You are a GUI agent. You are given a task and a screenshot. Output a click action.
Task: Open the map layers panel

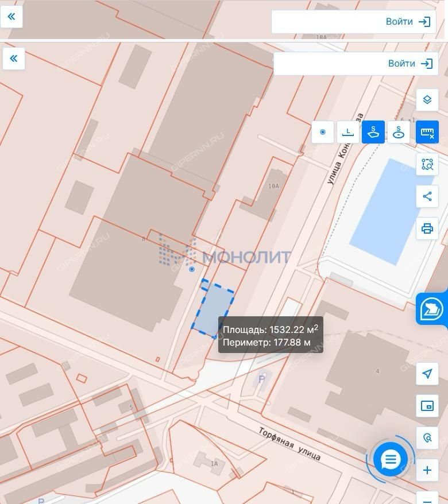pos(427,100)
